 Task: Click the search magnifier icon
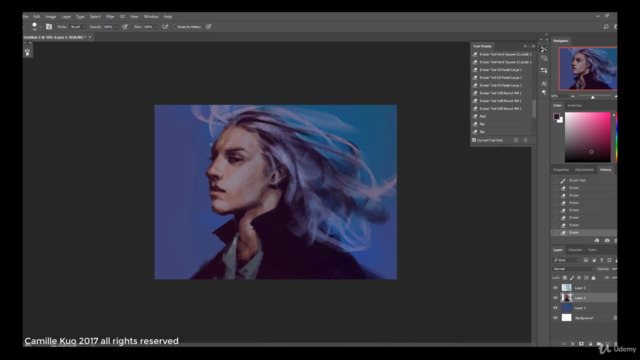pos(606,27)
